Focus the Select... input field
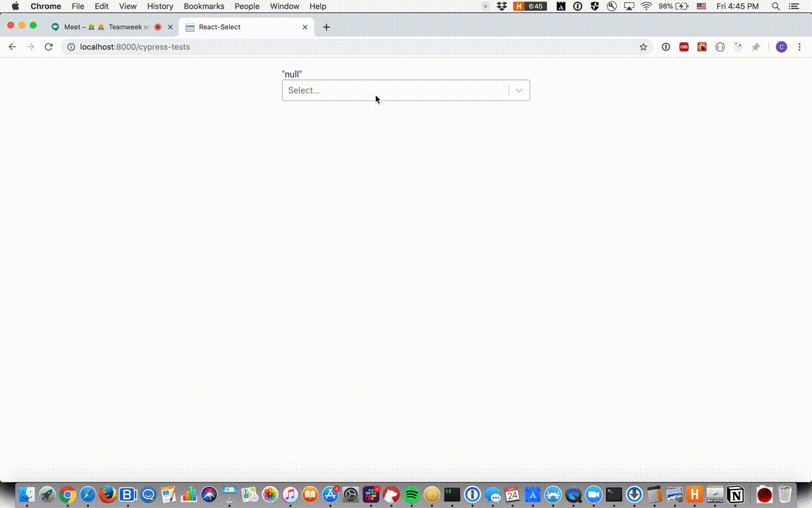The image size is (812, 508). click(405, 90)
